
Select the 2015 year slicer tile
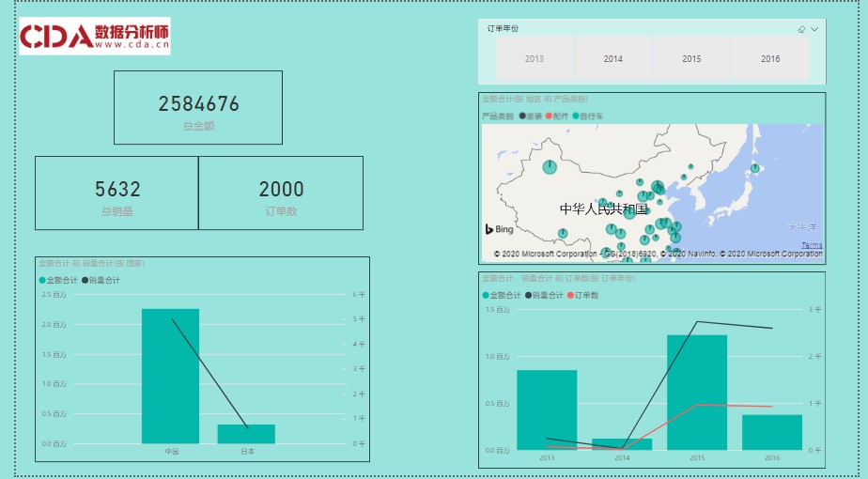(691, 58)
